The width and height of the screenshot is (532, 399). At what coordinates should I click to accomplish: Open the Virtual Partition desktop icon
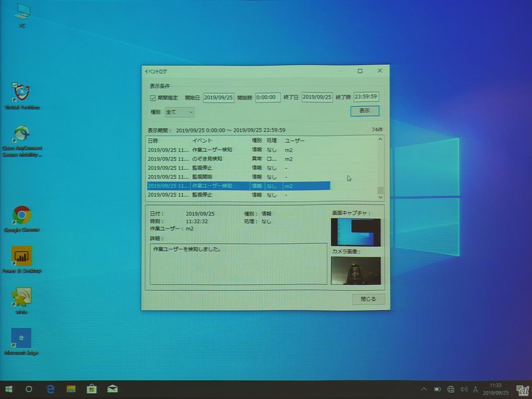[22, 93]
